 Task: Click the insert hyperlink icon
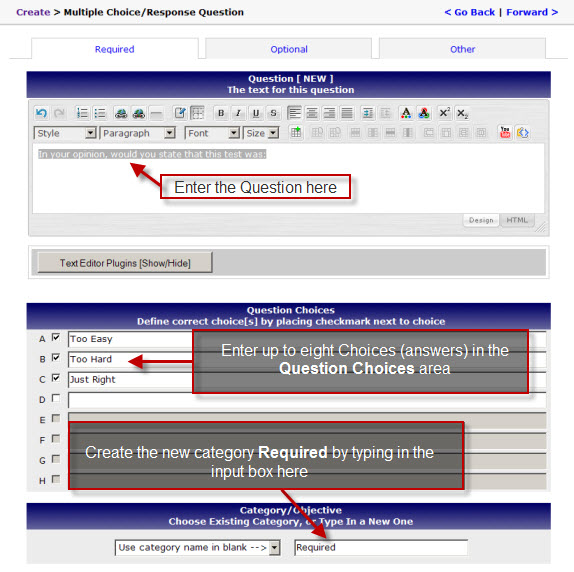coord(121,113)
